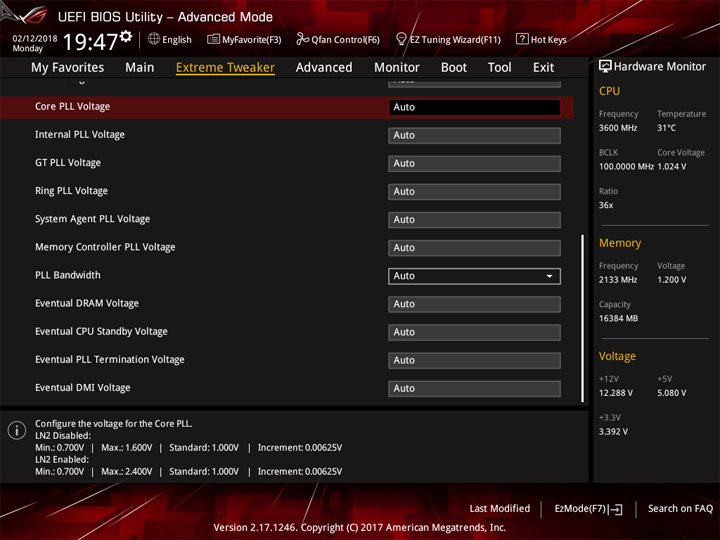This screenshot has height=540, width=720.
Task: Open MyFavorite(F3) list icon
Action: 213,39
